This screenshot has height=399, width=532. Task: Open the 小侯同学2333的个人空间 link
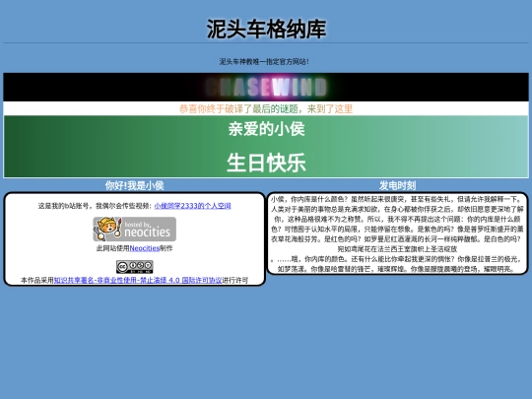coord(192,206)
